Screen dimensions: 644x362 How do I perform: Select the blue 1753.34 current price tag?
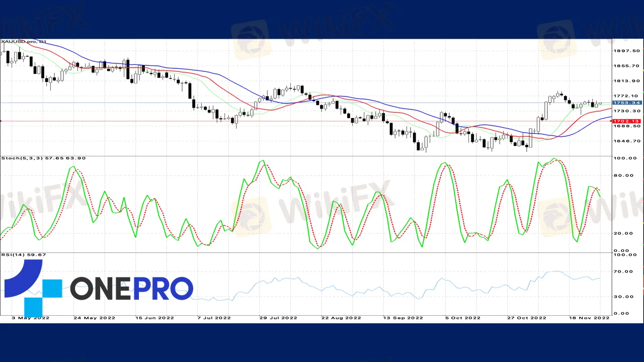tap(626, 103)
